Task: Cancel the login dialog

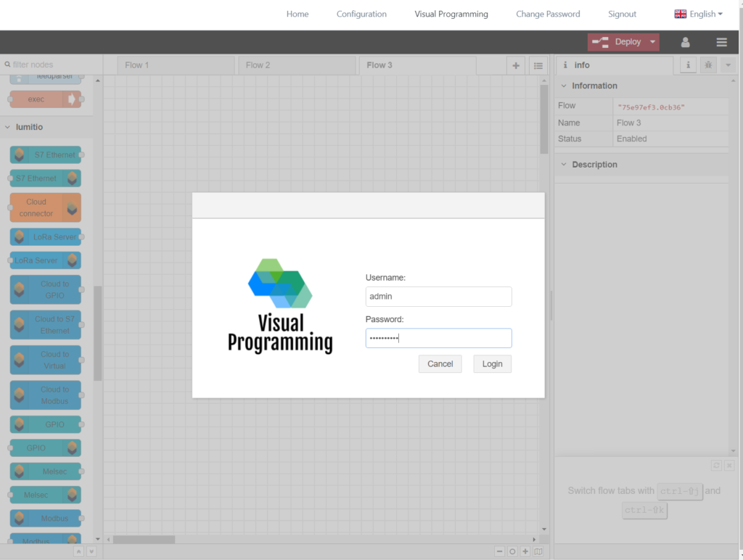Action: tap(440, 364)
